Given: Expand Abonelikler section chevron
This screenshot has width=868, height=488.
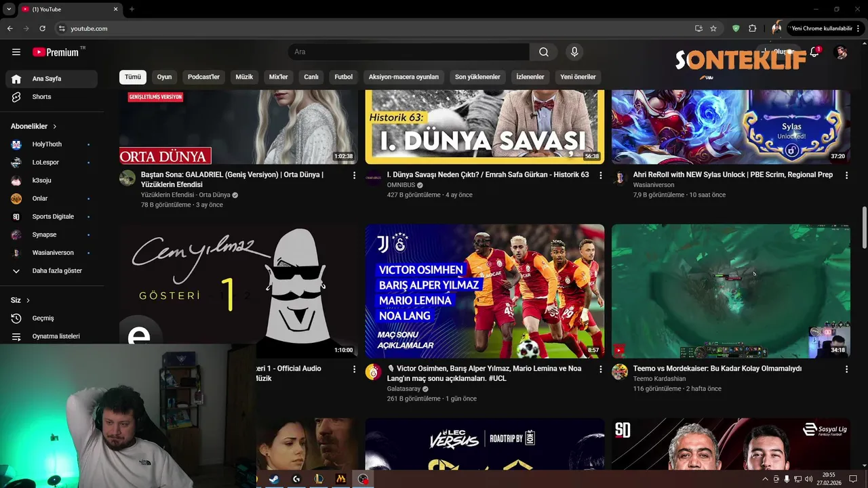Looking at the screenshot, I should [x=55, y=127].
